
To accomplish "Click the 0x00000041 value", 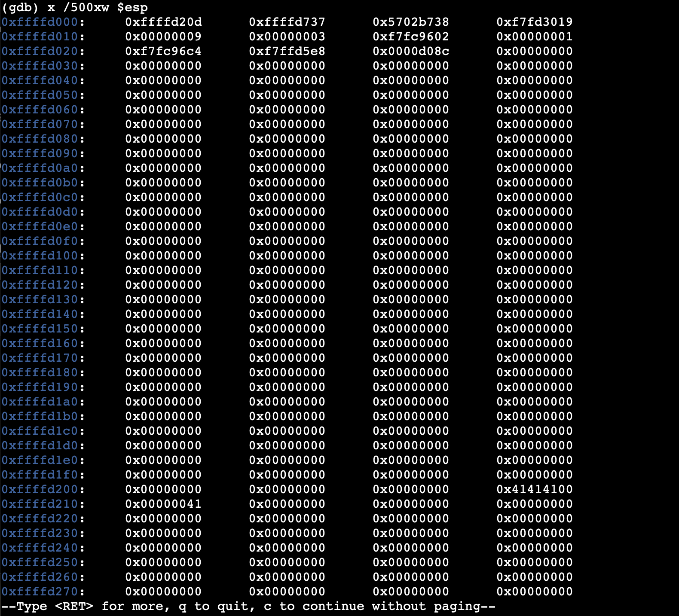I will point(163,504).
